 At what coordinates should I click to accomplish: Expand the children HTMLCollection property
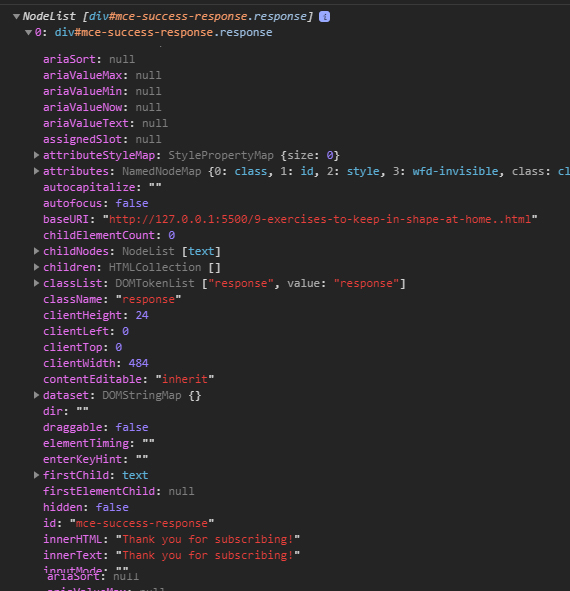click(x=36, y=267)
